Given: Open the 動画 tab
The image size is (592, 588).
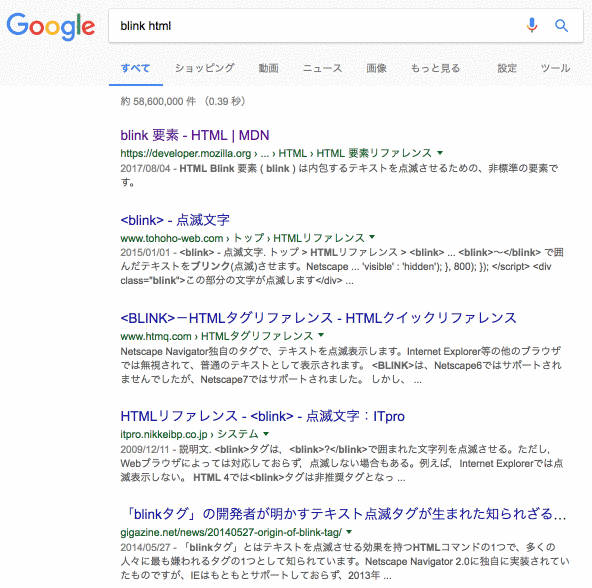Looking at the screenshot, I should point(268,68).
